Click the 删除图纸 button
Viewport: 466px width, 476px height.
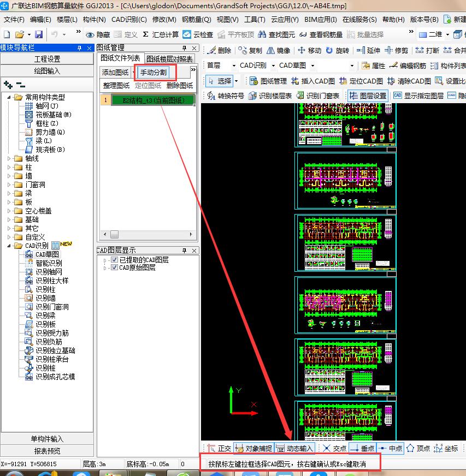pyautogui.click(x=180, y=86)
